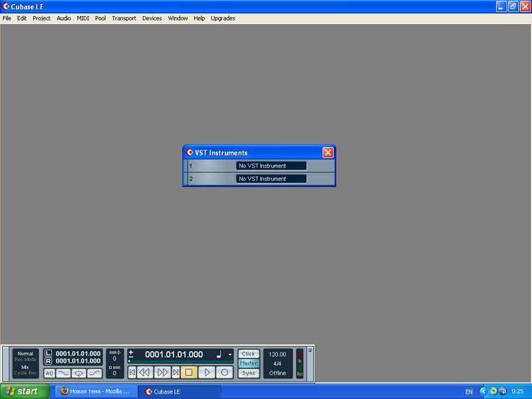Toggle the Cycle loop button
The height and width of the screenshot is (399, 532).
click(x=78, y=373)
